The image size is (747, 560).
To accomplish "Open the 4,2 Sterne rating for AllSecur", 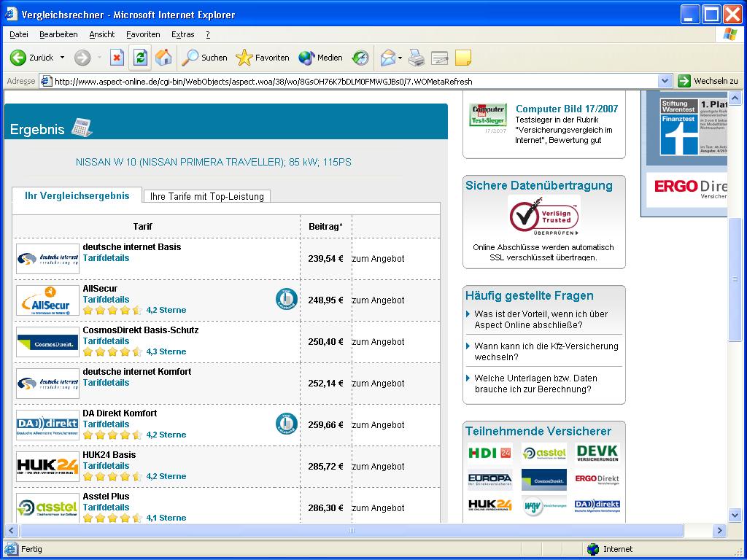I will click(166, 310).
